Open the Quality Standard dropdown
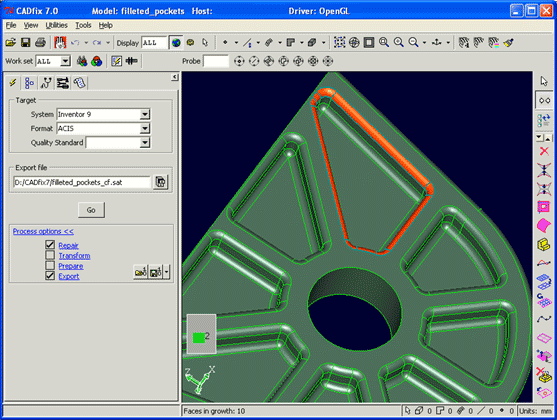 click(145, 143)
